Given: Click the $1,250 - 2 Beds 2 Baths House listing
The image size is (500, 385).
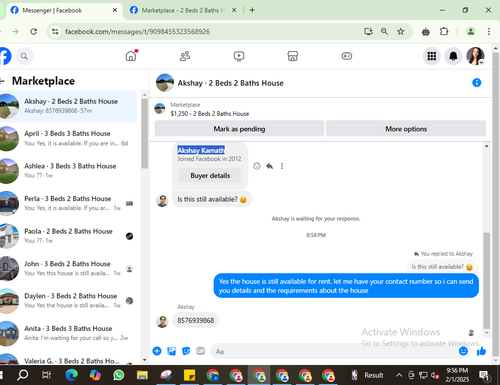Looking at the screenshot, I should pyautogui.click(x=210, y=114).
